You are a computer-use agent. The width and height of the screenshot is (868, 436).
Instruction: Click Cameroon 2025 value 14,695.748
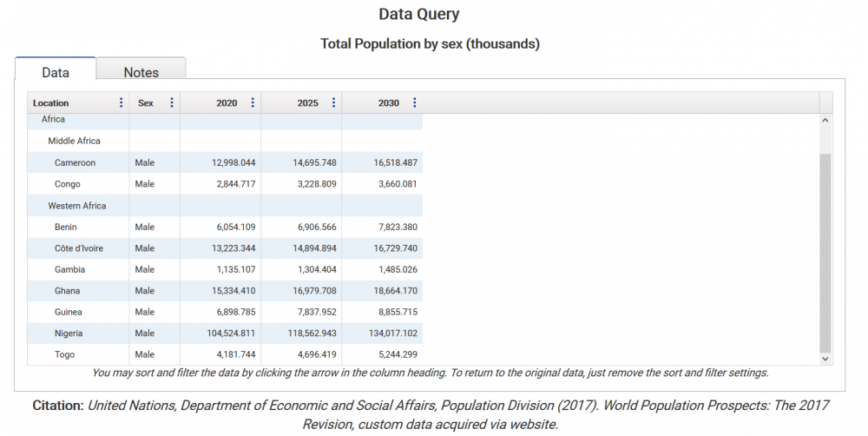pyautogui.click(x=314, y=163)
